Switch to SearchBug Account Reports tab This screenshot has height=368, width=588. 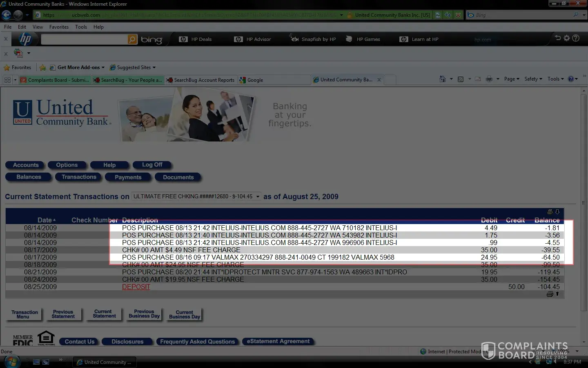coord(201,80)
